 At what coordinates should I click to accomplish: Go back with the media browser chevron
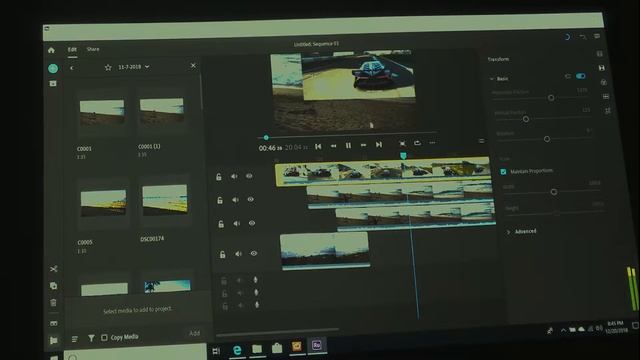pyautogui.click(x=72, y=68)
